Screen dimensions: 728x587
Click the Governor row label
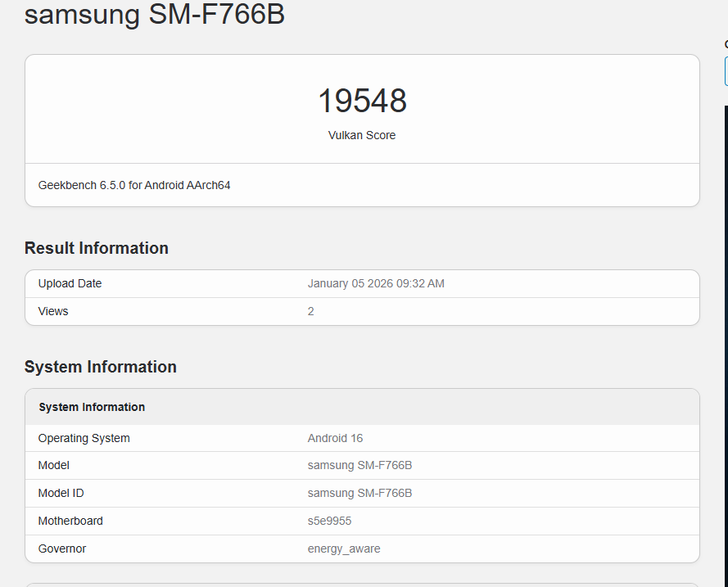click(x=62, y=549)
